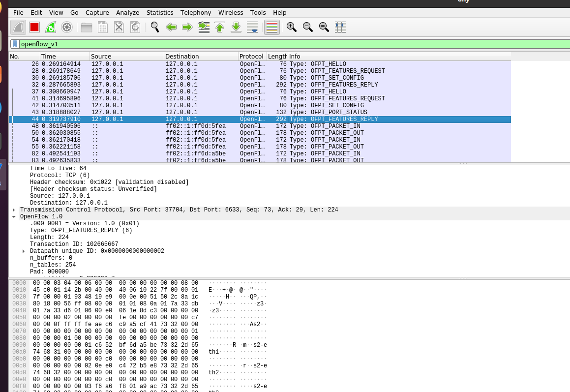Open the Capture menu
The image size is (570, 392).
click(97, 13)
